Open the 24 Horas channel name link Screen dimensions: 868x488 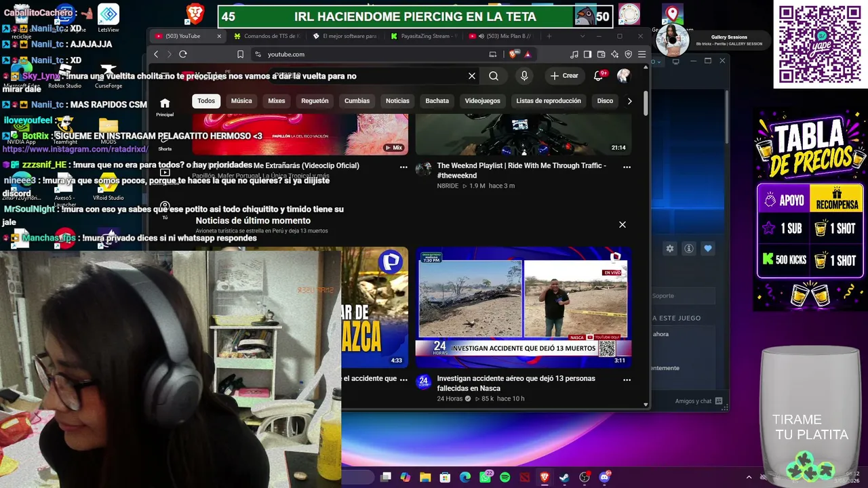click(450, 399)
